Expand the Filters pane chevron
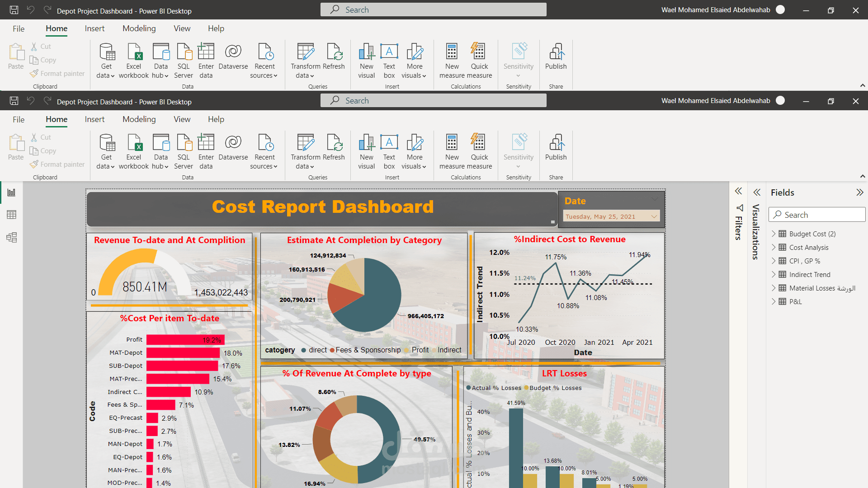 (738, 191)
